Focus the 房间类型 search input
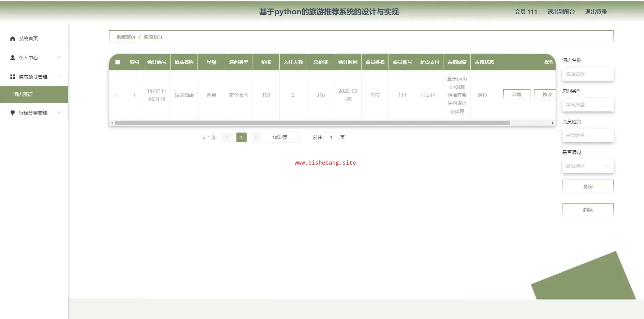This screenshot has height=319, width=644. pyautogui.click(x=588, y=105)
